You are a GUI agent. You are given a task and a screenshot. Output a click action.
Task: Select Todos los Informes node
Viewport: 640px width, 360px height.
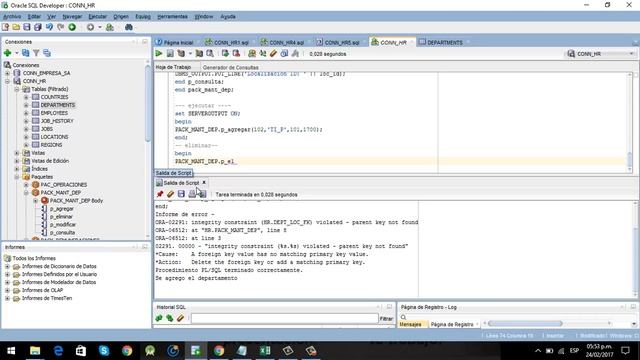pos(34,258)
